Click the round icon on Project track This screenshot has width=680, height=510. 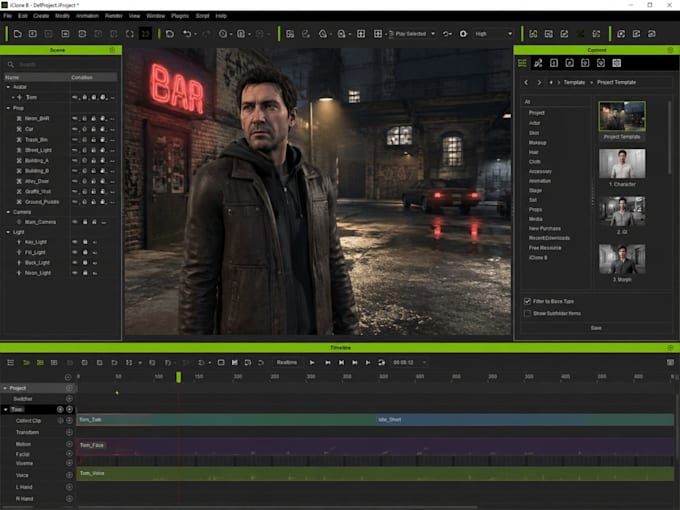69,388
